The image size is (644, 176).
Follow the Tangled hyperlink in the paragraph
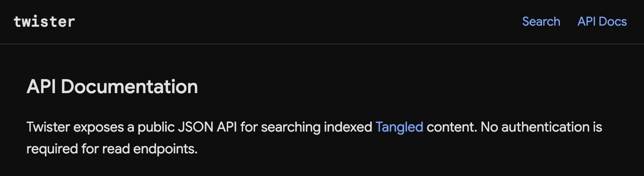tap(399, 127)
